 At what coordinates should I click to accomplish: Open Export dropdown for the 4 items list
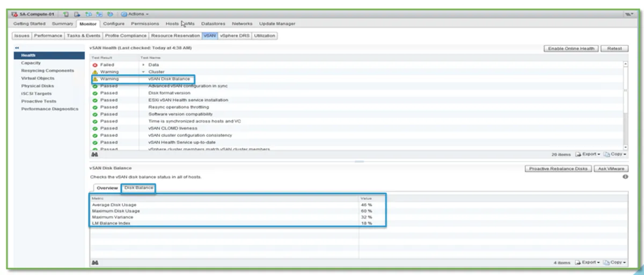(x=588, y=262)
